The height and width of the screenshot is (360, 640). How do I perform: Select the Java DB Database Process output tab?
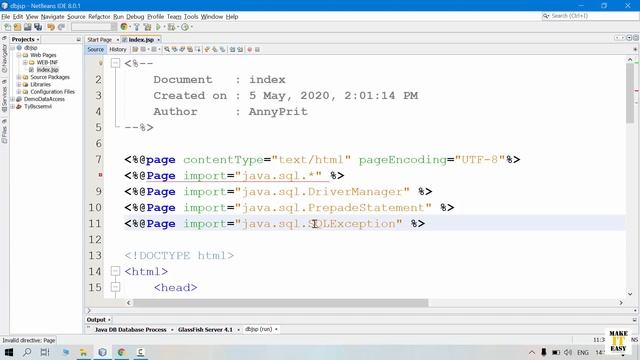[x=131, y=329]
